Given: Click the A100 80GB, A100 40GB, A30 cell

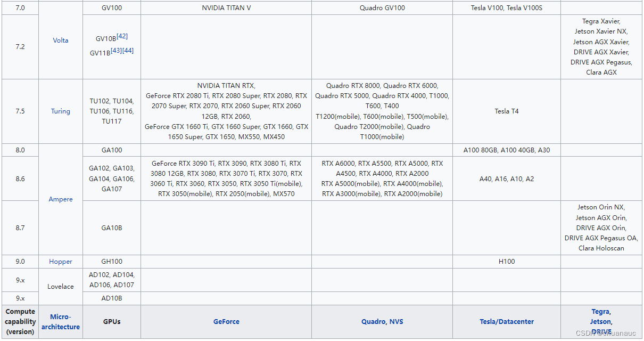Looking at the screenshot, I should [x=507, y=150].
